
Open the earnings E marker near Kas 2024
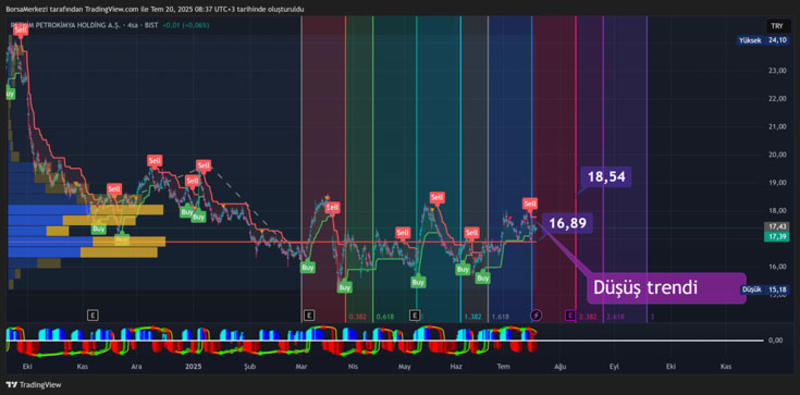click(x=92, y=315)
